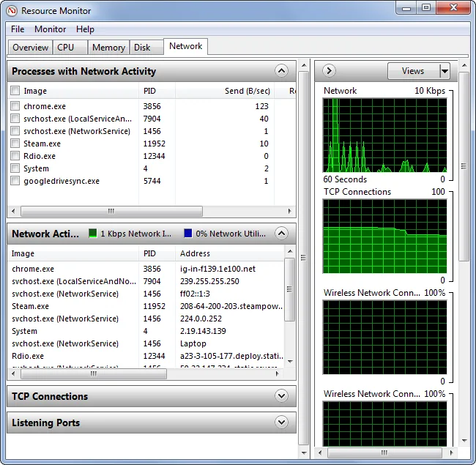Check the Steam.exe process checkbox
This screenshot has height=465, width=476.
click(15, 144)
